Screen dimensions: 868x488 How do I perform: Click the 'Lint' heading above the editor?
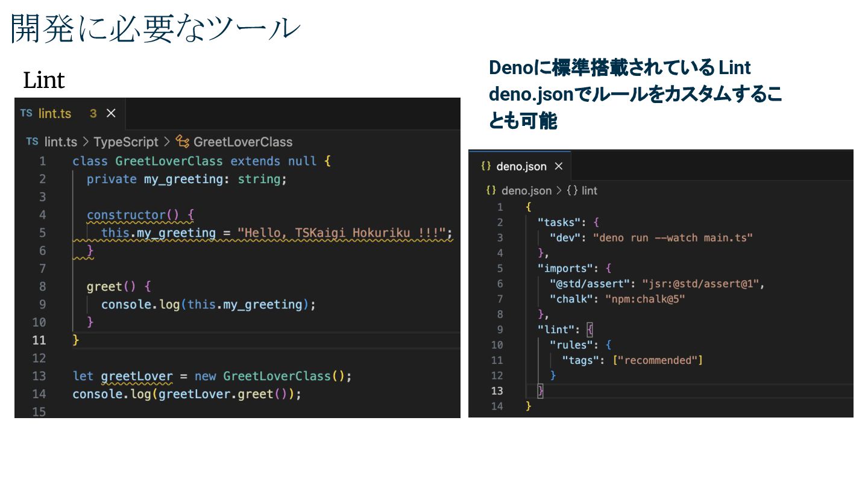[44, 80]
